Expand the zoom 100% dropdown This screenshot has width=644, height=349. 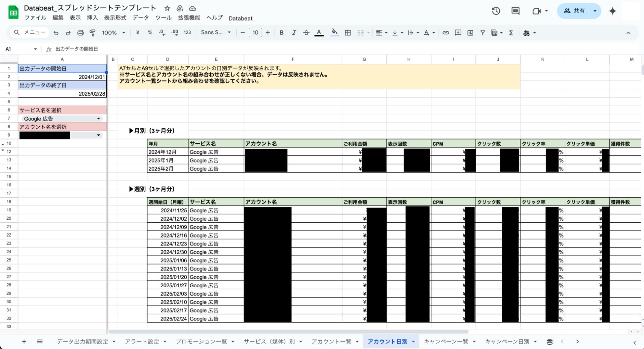(x=114, y=33)
